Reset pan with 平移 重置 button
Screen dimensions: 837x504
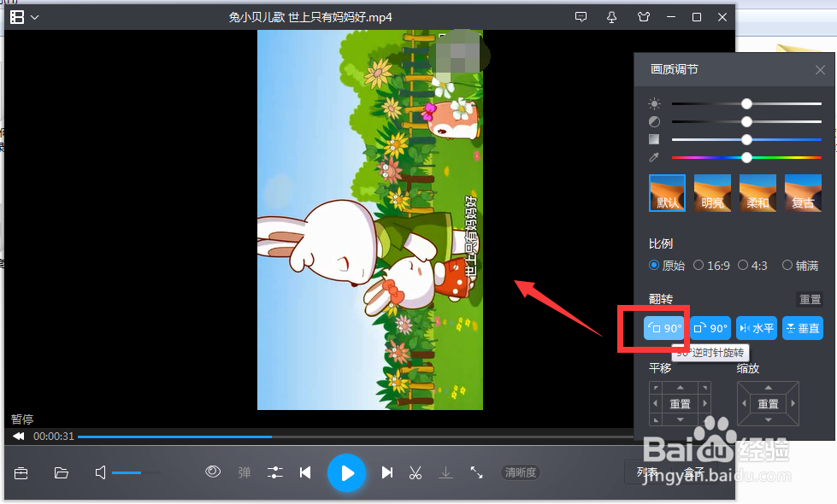(x=680, y=404)
